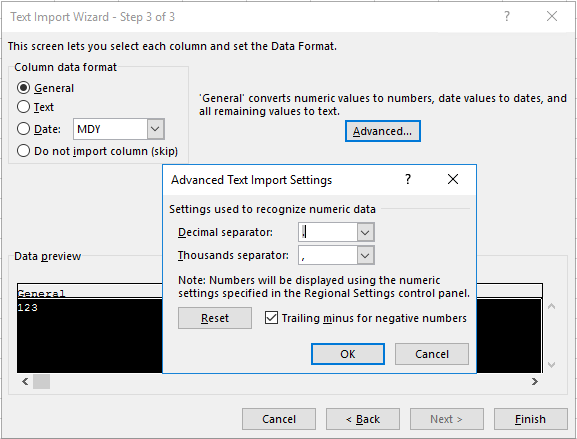Close the Text Import Wizard window
Viewport: 577px width, 439px height.
pyautogui.click(x=552, y=16)
